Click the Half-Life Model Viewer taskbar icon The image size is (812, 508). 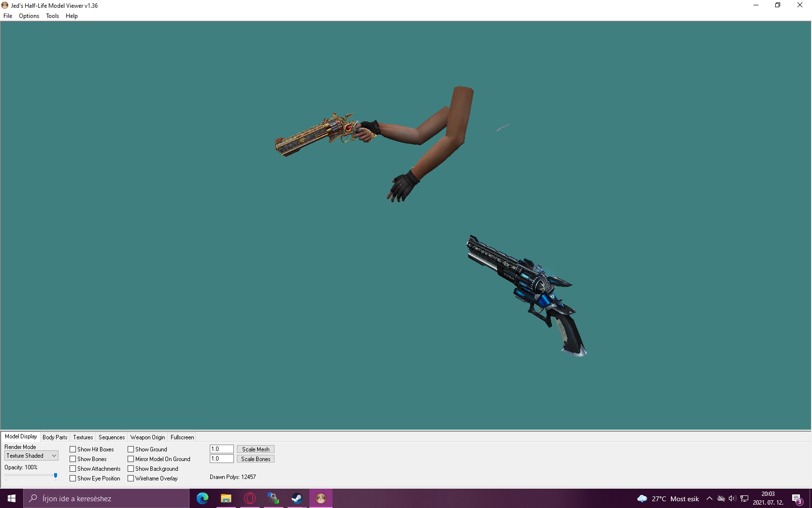(320, 498)
